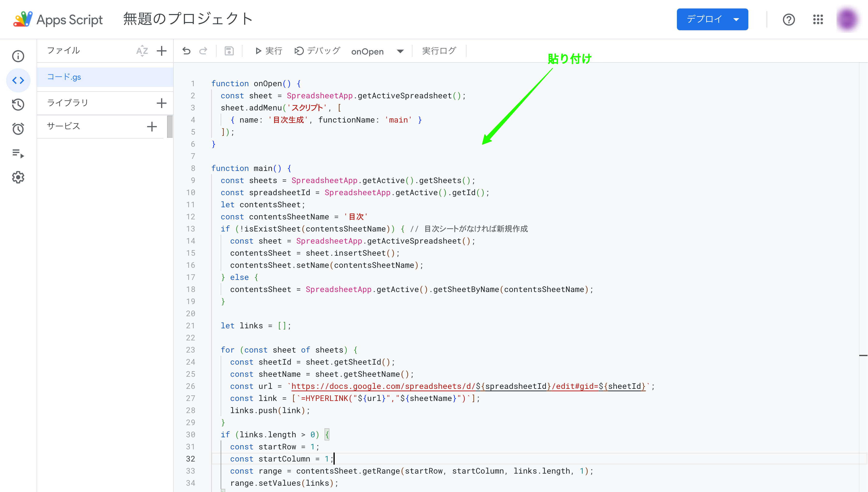Open the 実行ログ execution log

pyautogui.click(x=439, y=51)
